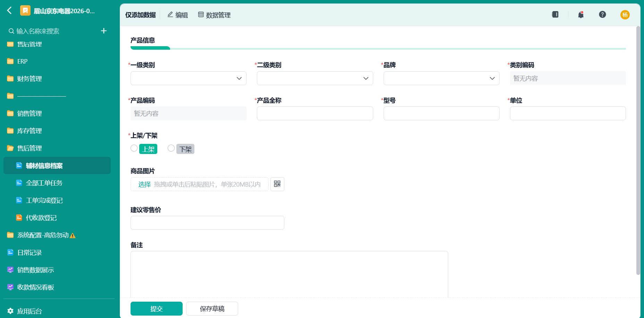Click the back arrow icon
Screen dimensions: 644x318
[9, 11]
